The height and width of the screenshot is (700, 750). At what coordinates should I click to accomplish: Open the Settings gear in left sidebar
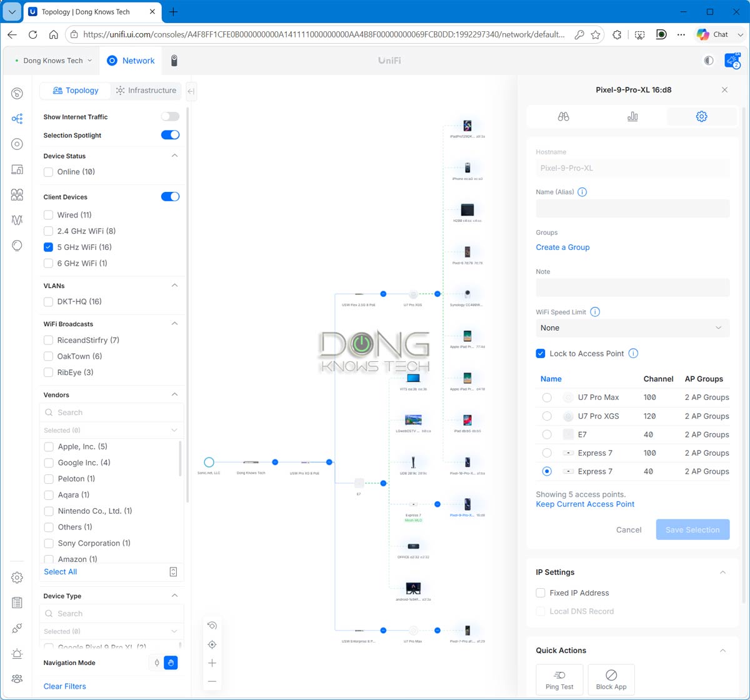coord(17,577)
